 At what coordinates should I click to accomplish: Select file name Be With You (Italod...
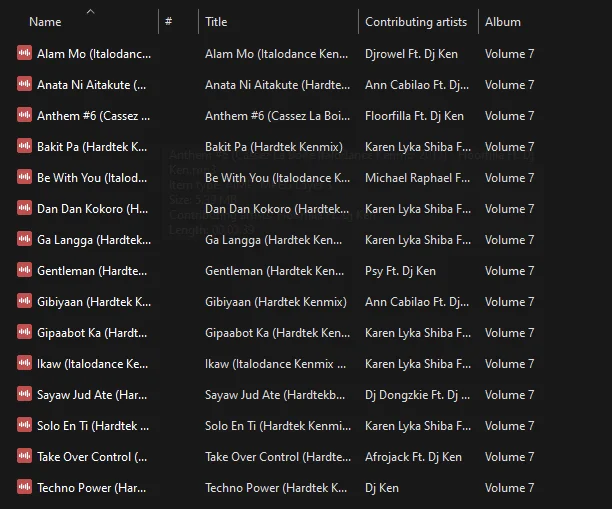[92, 178]
